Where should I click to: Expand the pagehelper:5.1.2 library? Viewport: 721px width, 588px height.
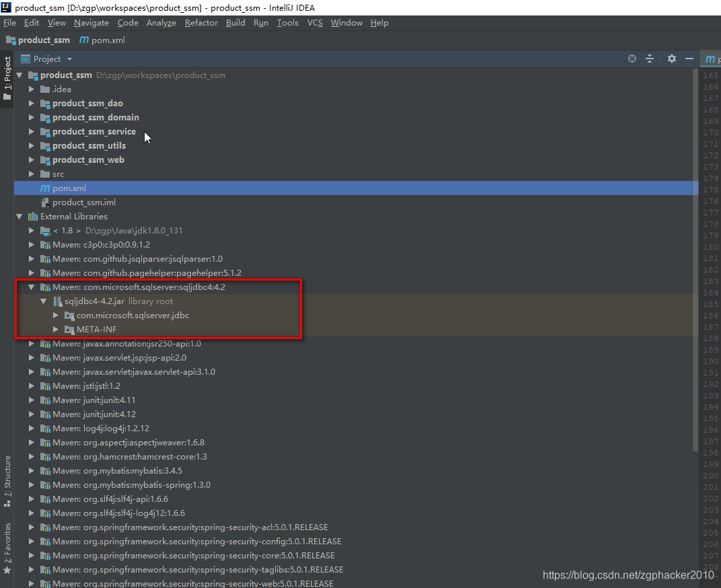click(31, 273)
